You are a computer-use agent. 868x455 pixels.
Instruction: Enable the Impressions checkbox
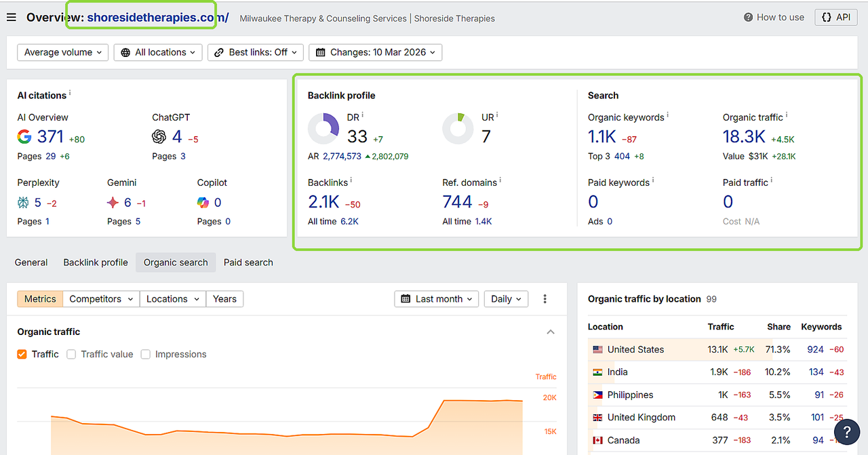pos(146,354)
